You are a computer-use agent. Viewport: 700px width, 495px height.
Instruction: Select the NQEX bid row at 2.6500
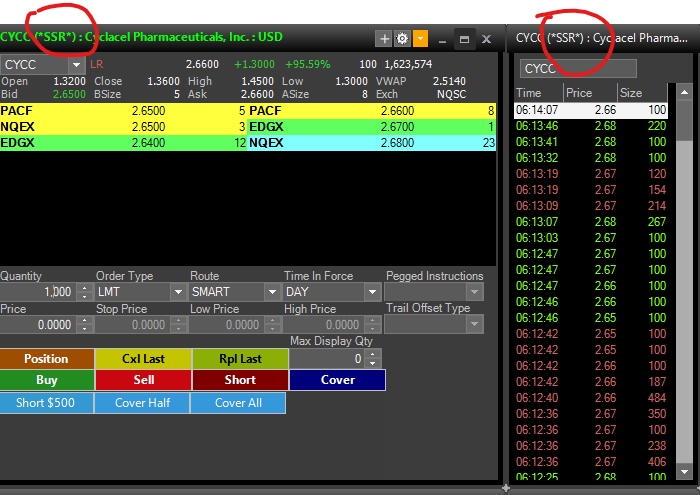click(123, 127)
